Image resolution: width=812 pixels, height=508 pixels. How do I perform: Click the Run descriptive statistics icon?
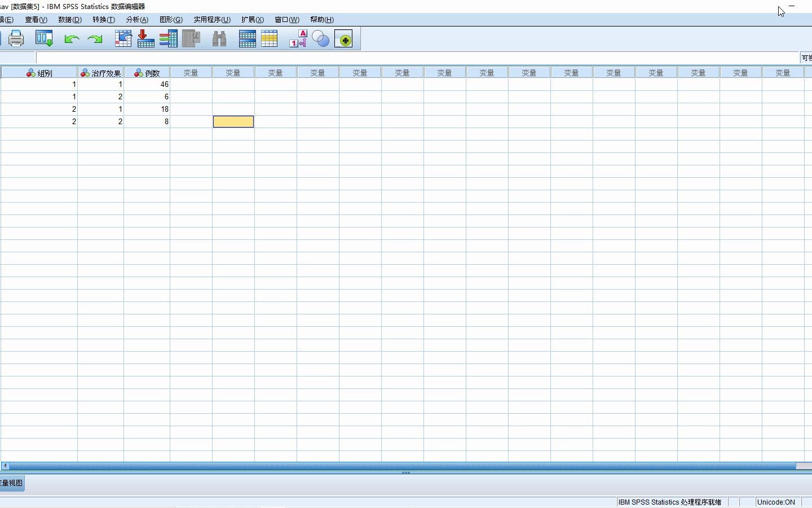click(191, 38)
